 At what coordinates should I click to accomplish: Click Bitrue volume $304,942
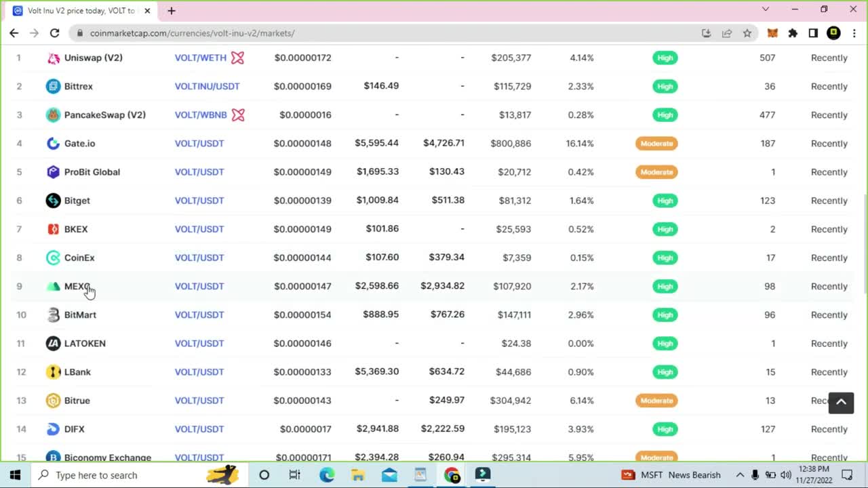pos(511,401)
